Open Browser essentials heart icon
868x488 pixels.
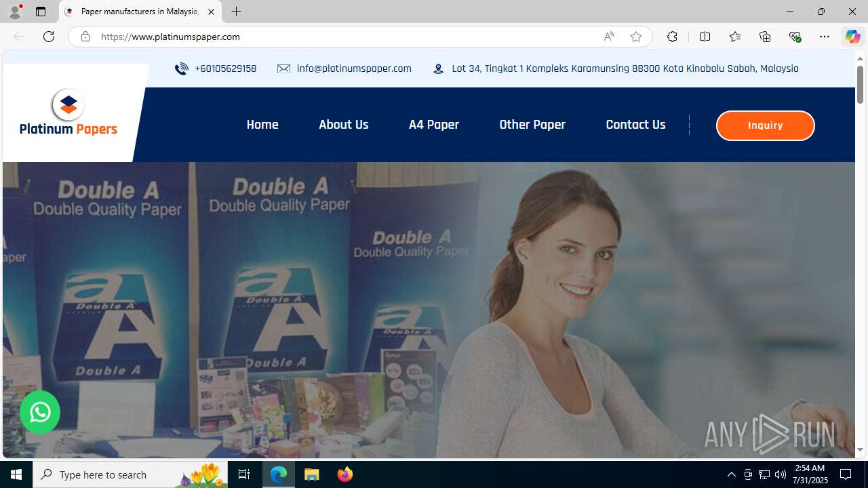[x=795, y=37]
